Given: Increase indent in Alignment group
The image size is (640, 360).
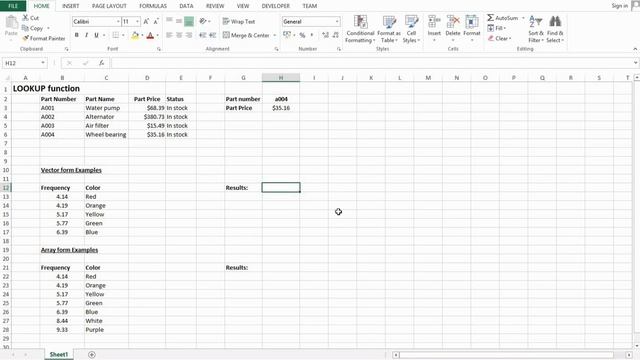Looking at the screenshot, I should point(212,36).
